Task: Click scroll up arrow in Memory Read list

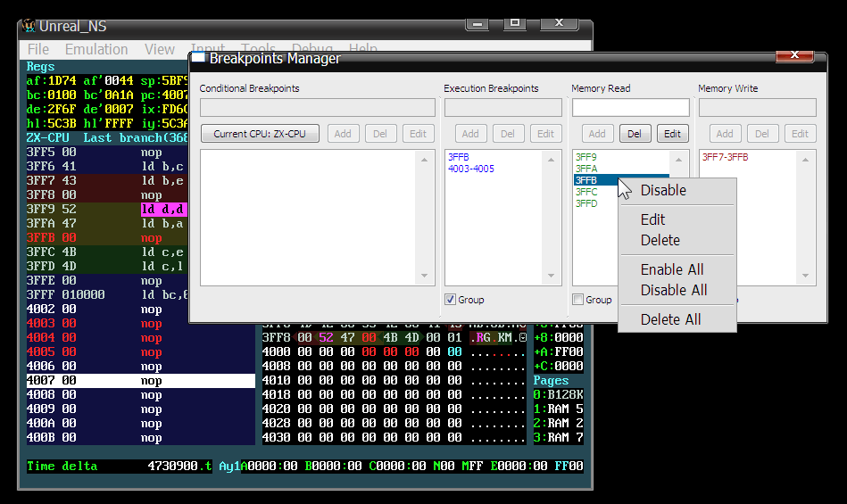Action: (678, 160)
